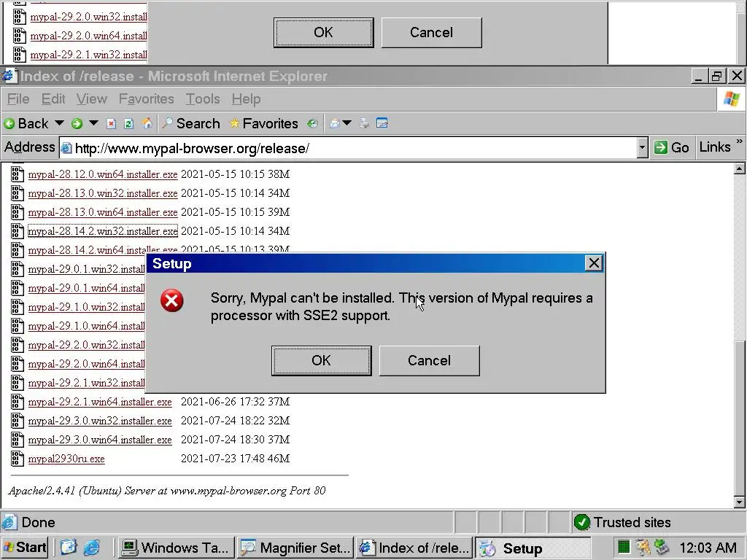Click file icon beside mypal-28.13.0.win32 installer
Image resolution: width=747 pixels, height=560 pixels.
coord(18,193)
